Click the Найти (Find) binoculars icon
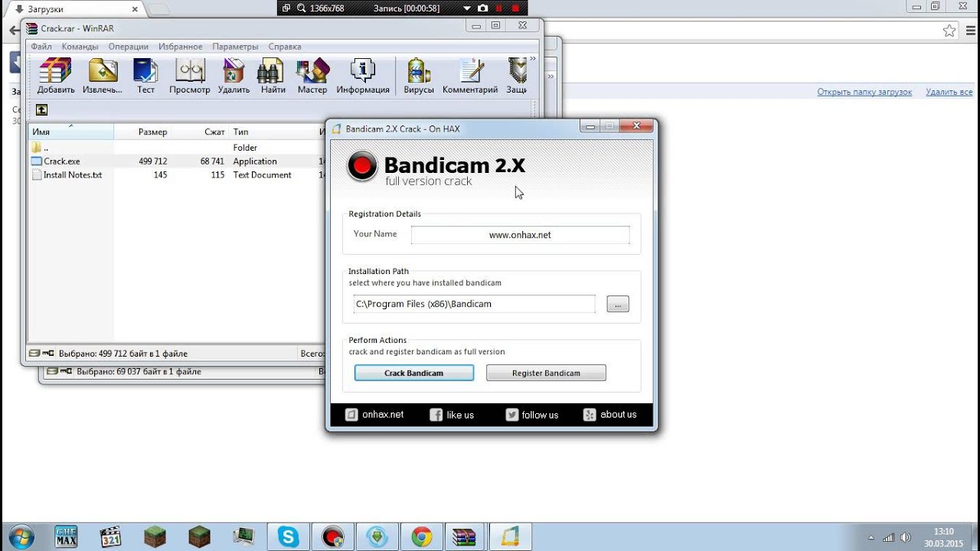 point(273,77)
